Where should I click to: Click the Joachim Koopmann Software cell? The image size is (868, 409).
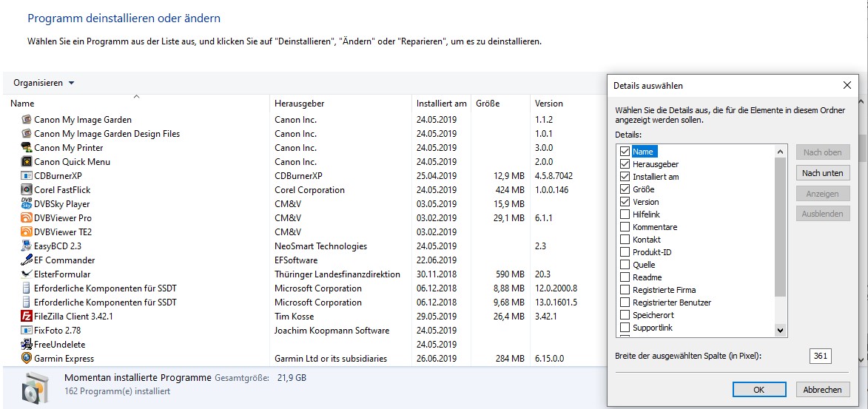coord(332,331)
